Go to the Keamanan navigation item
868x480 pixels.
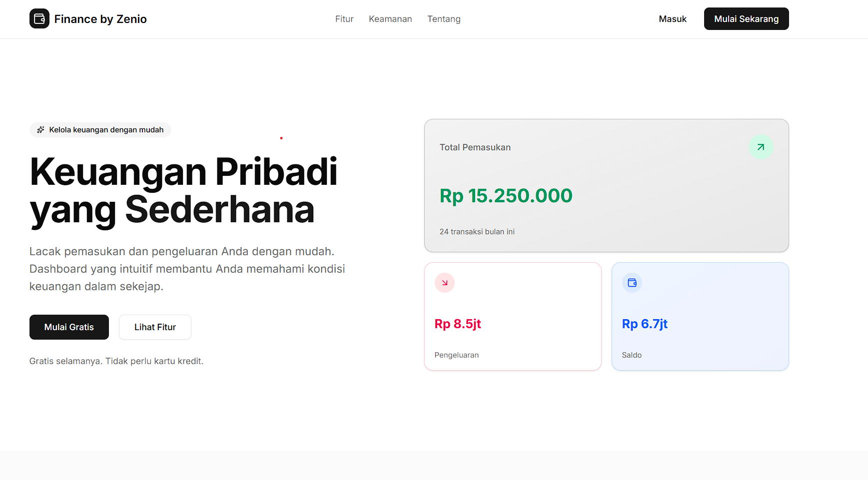390,19
